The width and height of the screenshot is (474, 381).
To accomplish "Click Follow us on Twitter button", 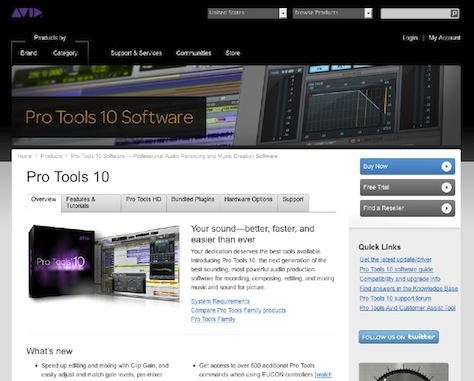I will tap(399, 337).
